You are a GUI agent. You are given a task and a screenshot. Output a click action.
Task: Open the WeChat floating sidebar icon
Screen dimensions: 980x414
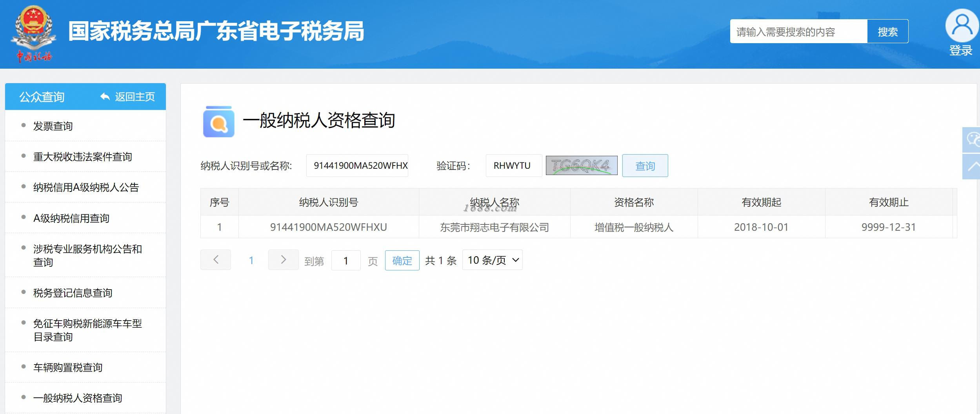point(971,140)
